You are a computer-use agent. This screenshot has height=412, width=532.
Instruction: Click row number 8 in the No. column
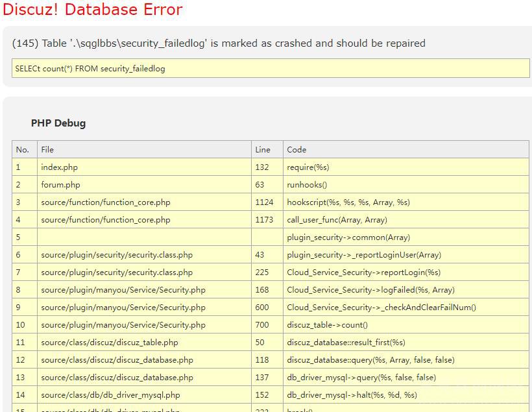18,290
